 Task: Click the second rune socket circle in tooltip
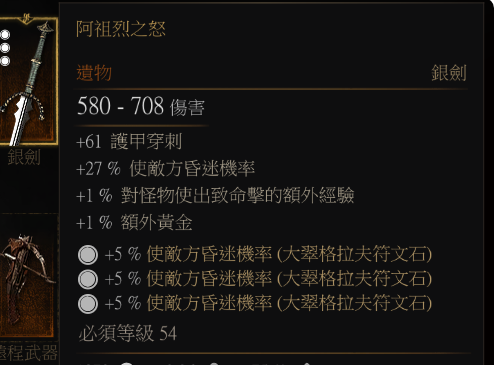click(88, 279)
